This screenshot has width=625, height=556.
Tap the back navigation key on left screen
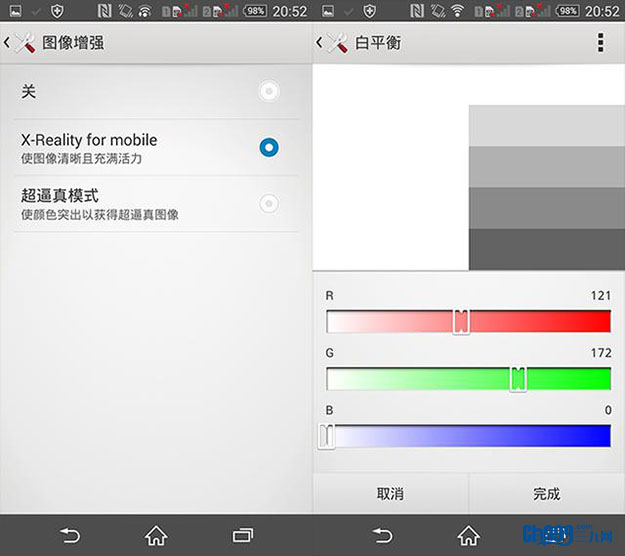click(70, 535)
